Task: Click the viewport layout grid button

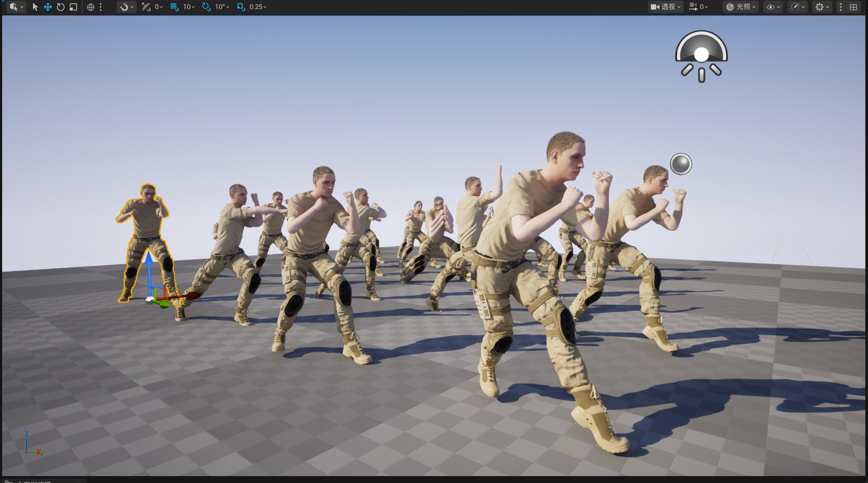Action: [854, 7]
